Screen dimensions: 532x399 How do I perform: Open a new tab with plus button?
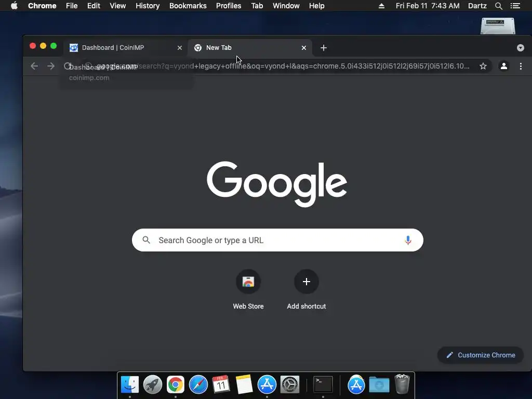tap(324, 48)
